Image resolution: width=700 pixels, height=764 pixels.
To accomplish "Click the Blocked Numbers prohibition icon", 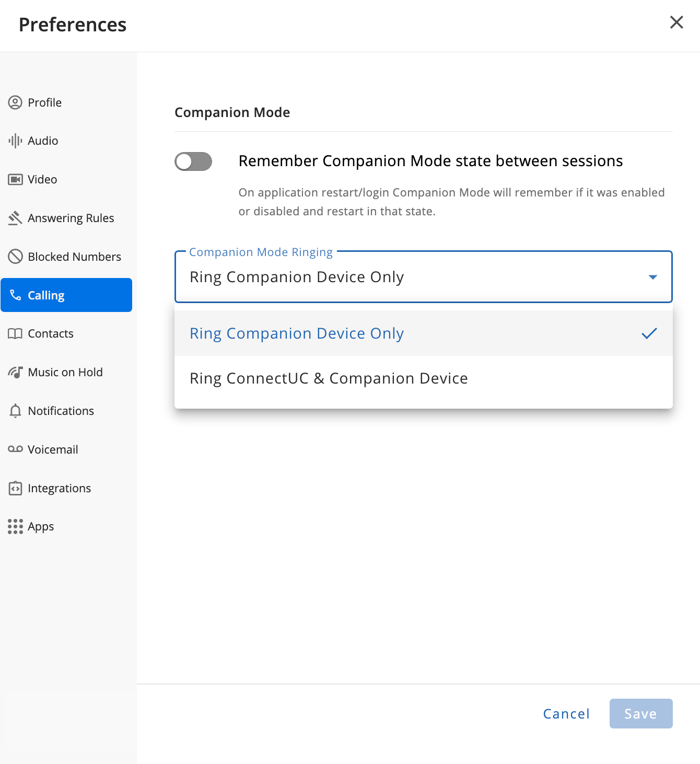I will (x=15, y=257).
